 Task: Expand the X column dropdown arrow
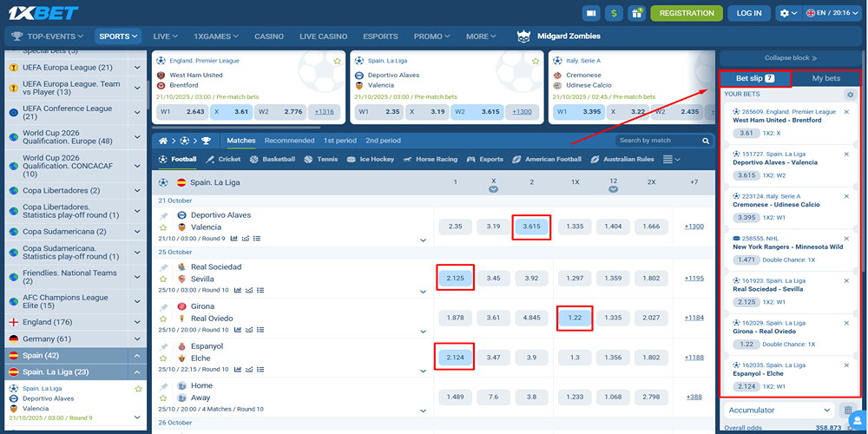coord(494,189)
